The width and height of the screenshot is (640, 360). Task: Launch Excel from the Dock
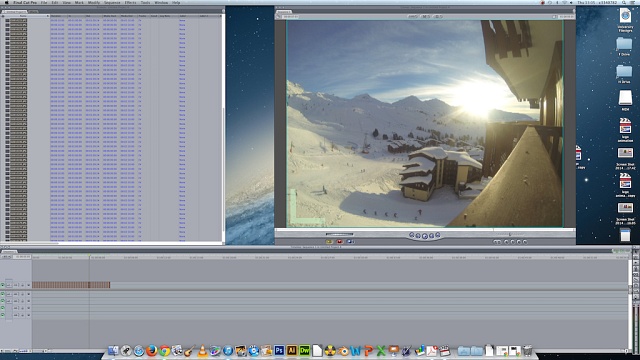coord(381,351)
